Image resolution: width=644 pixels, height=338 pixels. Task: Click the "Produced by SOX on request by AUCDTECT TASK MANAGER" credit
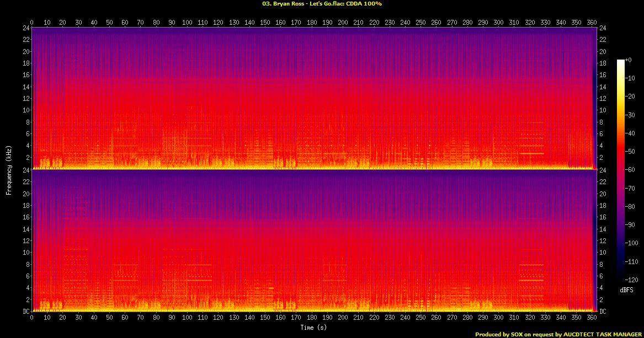tap(558, 335)
